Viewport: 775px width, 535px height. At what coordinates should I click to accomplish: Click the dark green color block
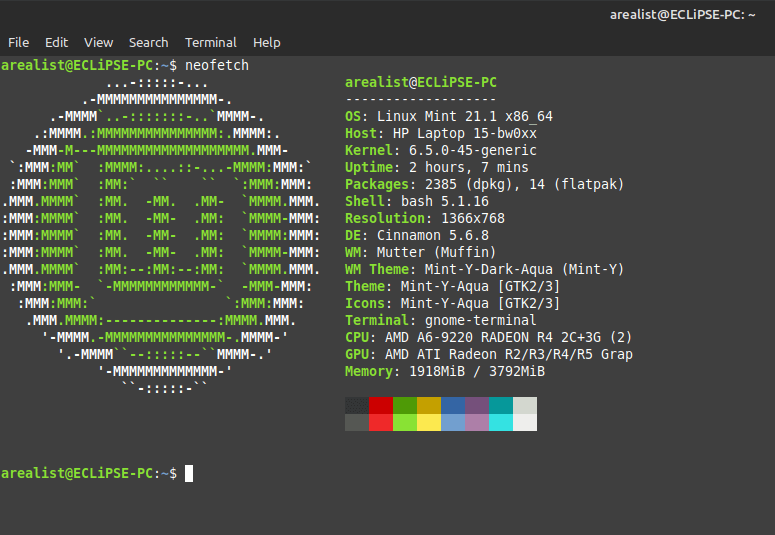[x=405, y=405]
